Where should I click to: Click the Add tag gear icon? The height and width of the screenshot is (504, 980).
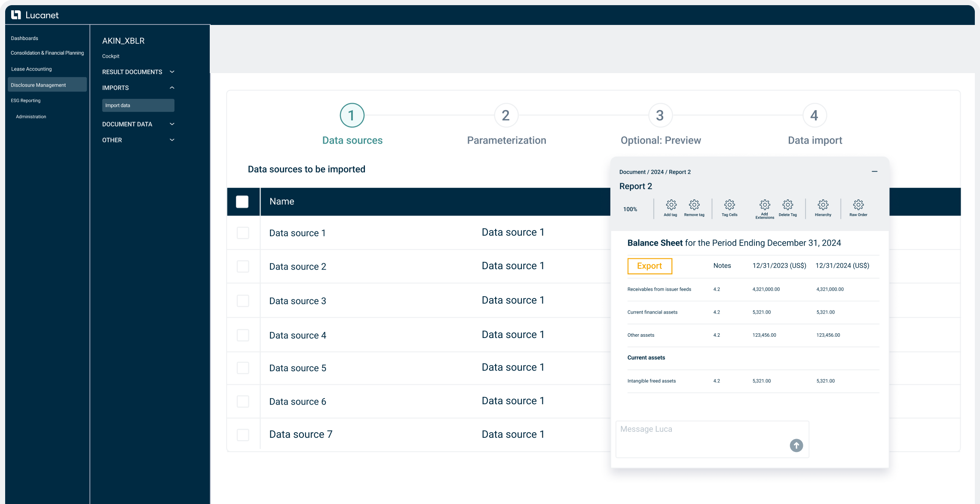[671, 204]
